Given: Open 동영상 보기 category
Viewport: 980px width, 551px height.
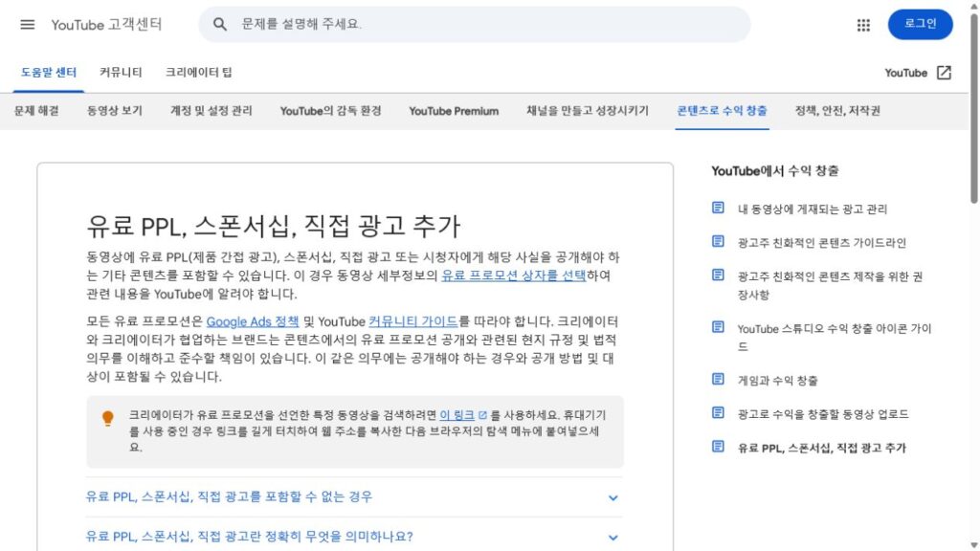Looking at the screenshot, I should 115,111.
